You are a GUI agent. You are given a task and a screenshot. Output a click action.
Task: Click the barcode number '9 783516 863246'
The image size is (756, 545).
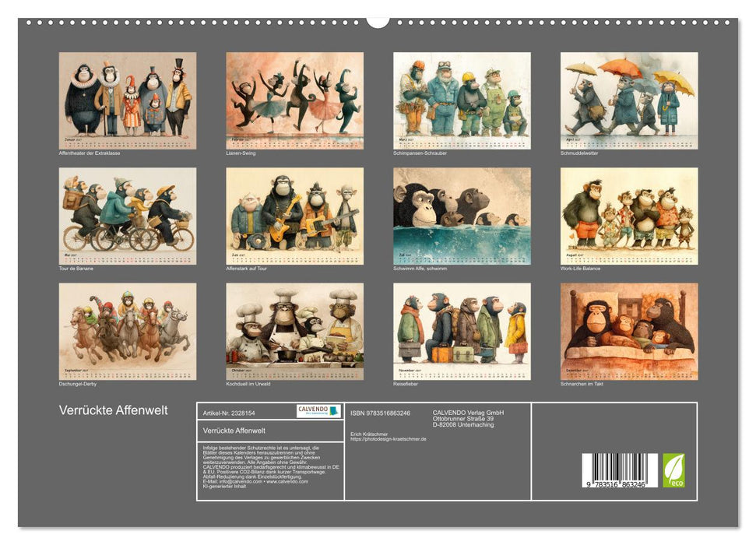(616, 484)
